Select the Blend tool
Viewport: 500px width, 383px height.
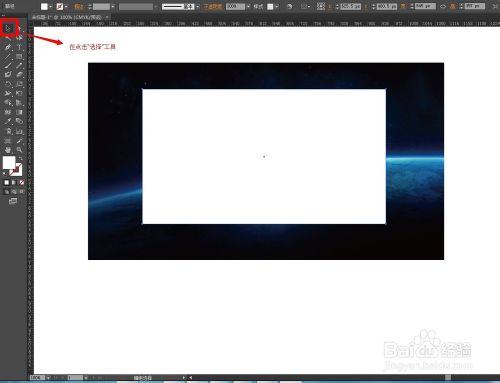point(19,121)
